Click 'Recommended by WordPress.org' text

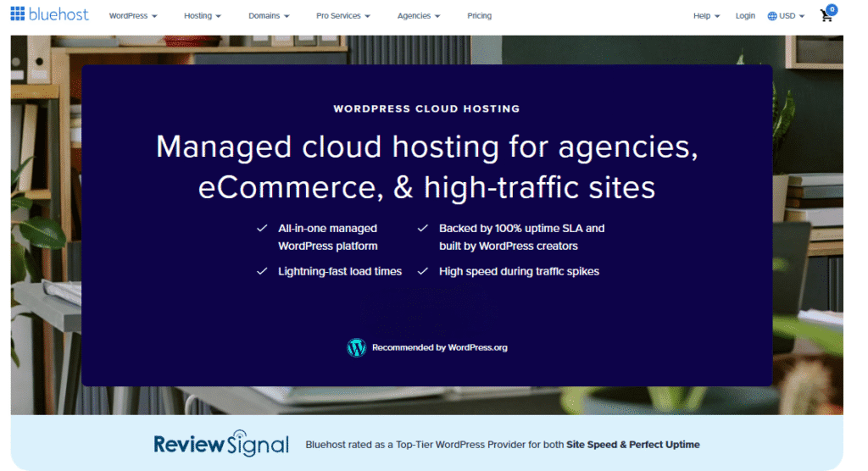point(440,347)
